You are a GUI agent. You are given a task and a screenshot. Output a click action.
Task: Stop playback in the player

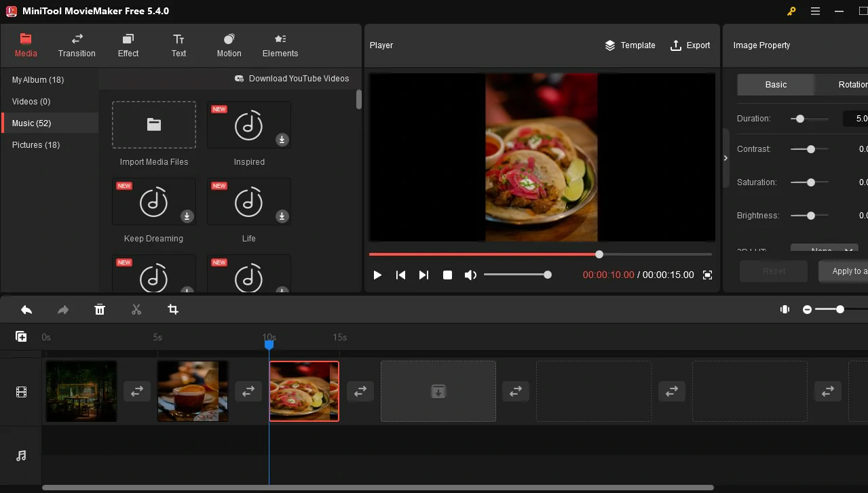click(x=447, y=275)
